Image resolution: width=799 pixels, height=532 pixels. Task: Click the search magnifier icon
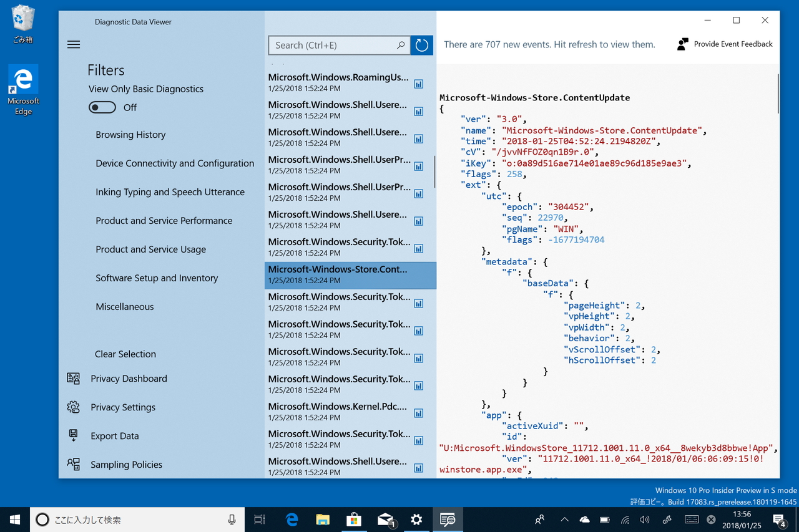(x=401, y=45)
